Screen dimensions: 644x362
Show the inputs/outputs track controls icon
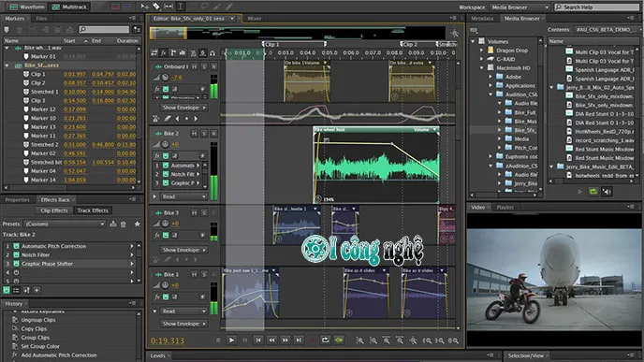[x=154, y=53]
